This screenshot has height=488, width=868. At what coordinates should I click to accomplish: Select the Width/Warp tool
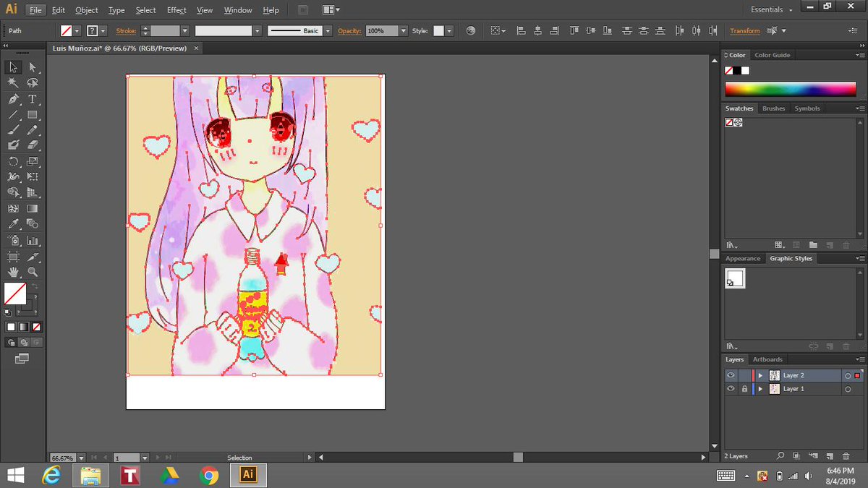[13, 177]
